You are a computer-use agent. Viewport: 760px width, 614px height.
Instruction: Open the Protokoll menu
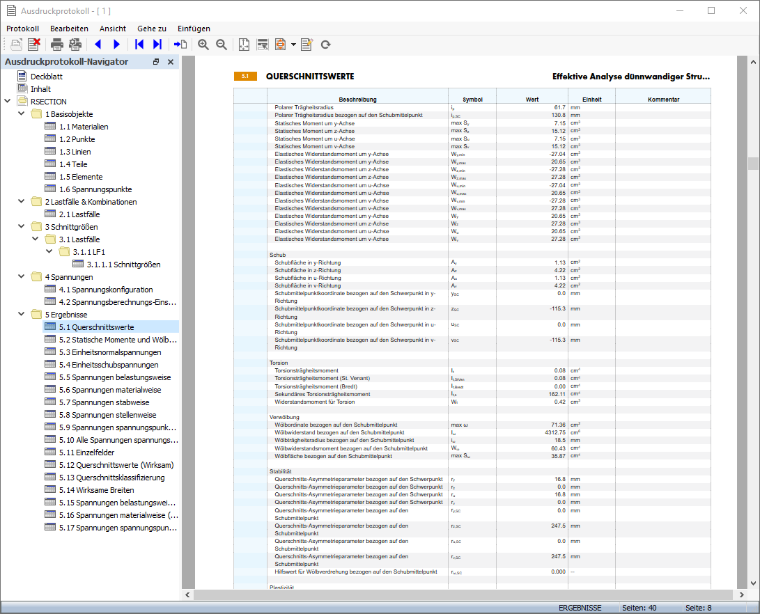click(23, 29)
